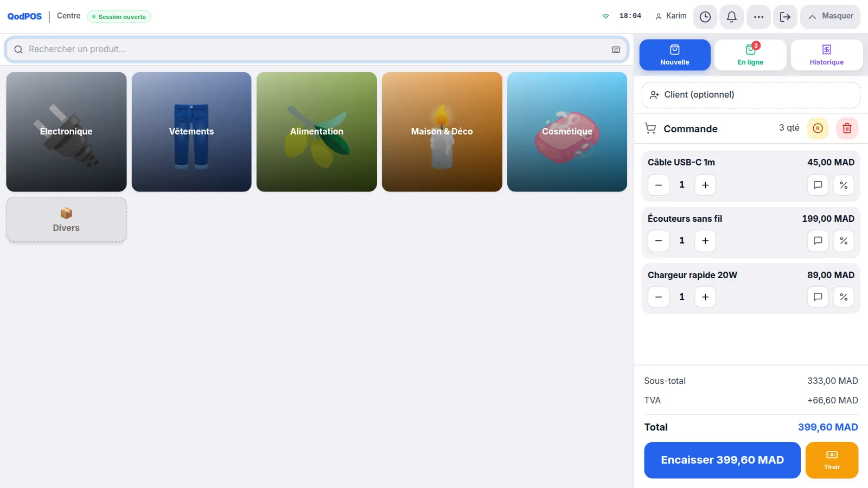
Task: Open the clock history icon in header
Action: pos(705,17)
